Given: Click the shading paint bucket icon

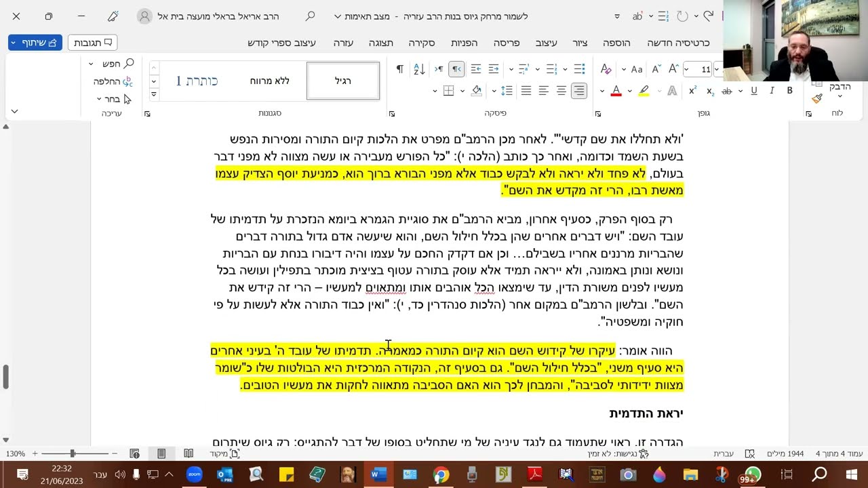Looking at the screenshot, I should click(x=477, y=91).
